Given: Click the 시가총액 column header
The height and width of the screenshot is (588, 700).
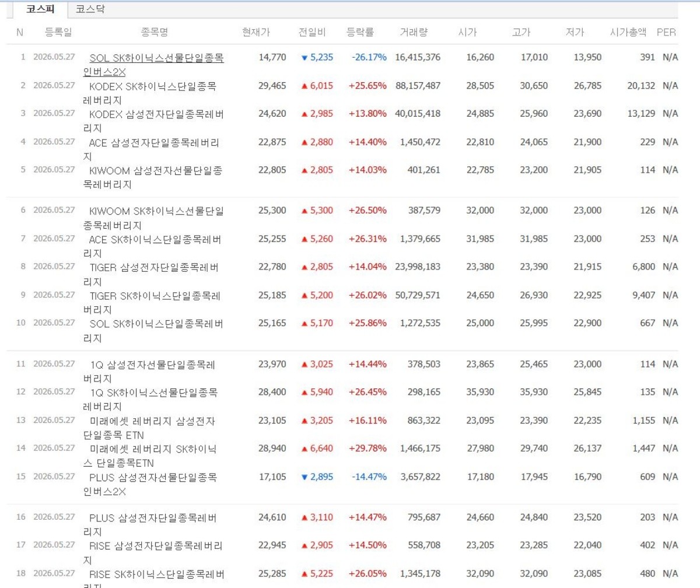Looking at the screenshot, I should pyautogui.click(x=628, y=33).
